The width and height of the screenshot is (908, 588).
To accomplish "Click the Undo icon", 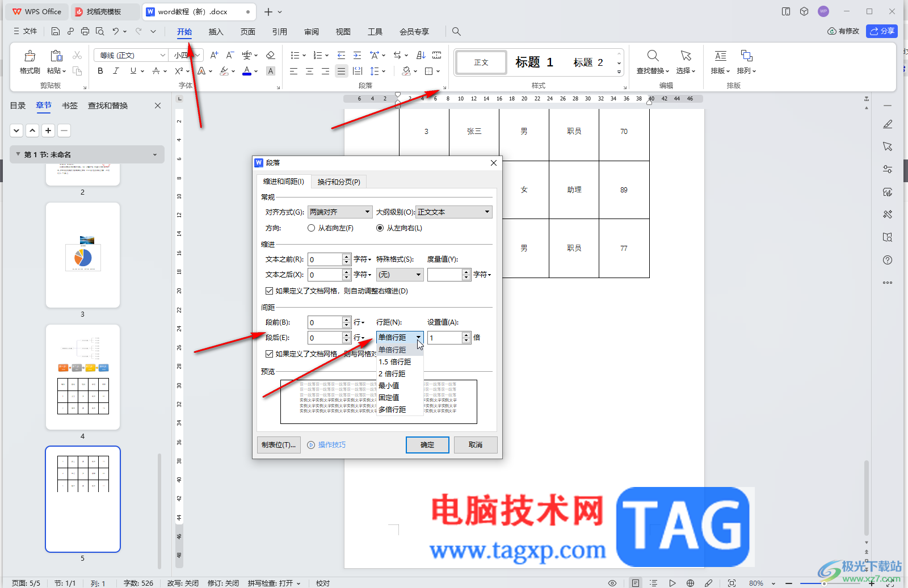I will click(x=116, y=31).
